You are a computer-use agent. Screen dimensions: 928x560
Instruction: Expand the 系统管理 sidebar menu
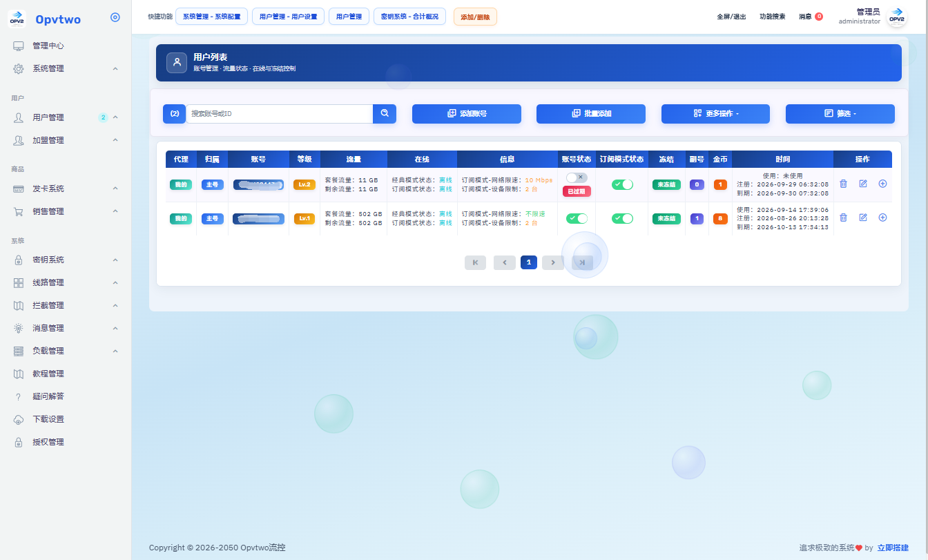[x=66, y=68]
